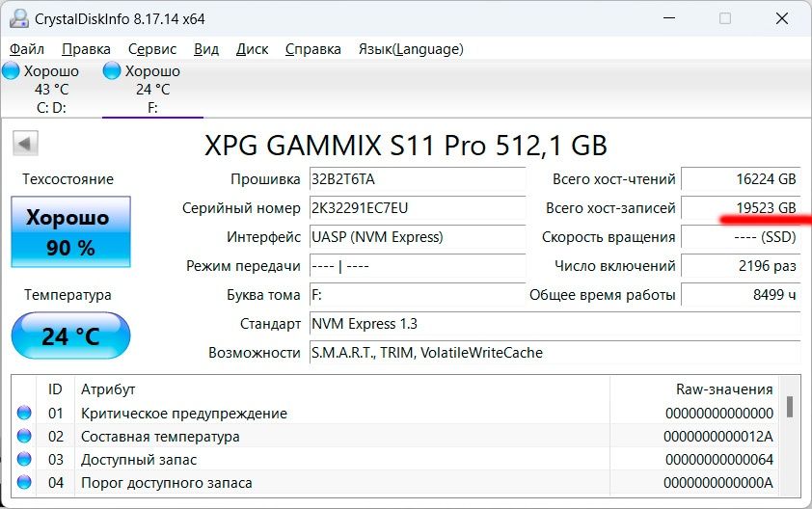The image size is (812, 509).
Task: Open the Правка menu
Action: tap(86, 49)
